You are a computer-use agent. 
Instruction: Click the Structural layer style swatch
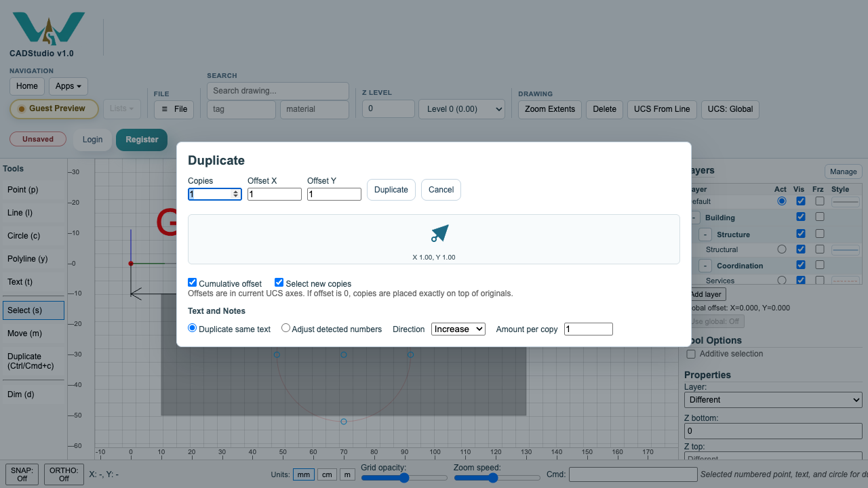(x=846, y=250)
